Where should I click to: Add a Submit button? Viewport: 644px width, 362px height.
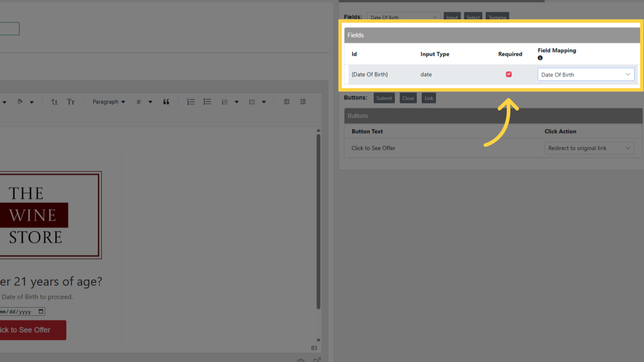pyautogui.click(x=384, y=98)
